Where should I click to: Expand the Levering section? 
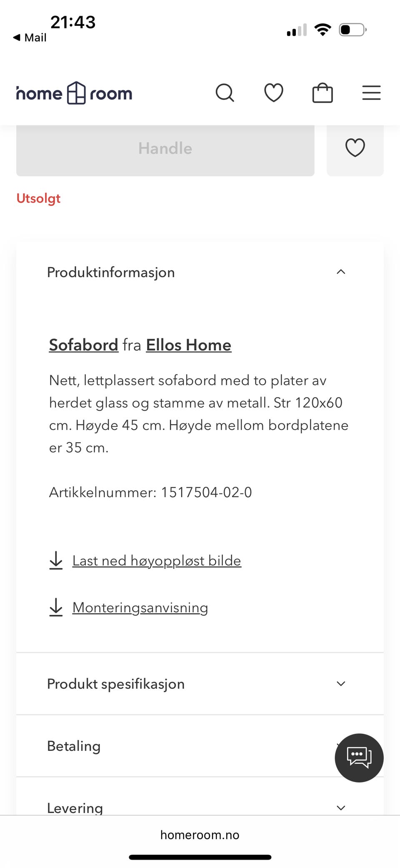(x=341, y=808)
